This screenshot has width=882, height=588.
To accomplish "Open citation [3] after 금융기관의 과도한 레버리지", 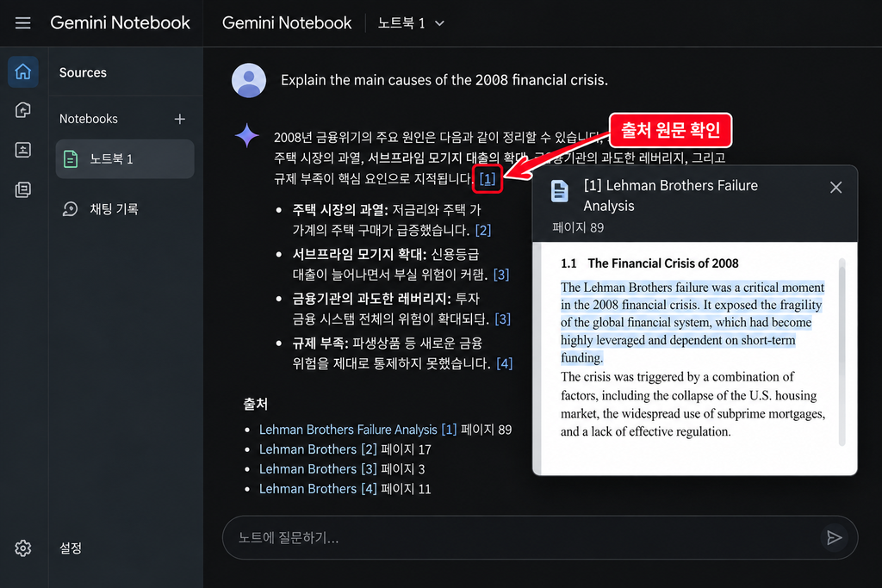I will click(x=502, y=319).
